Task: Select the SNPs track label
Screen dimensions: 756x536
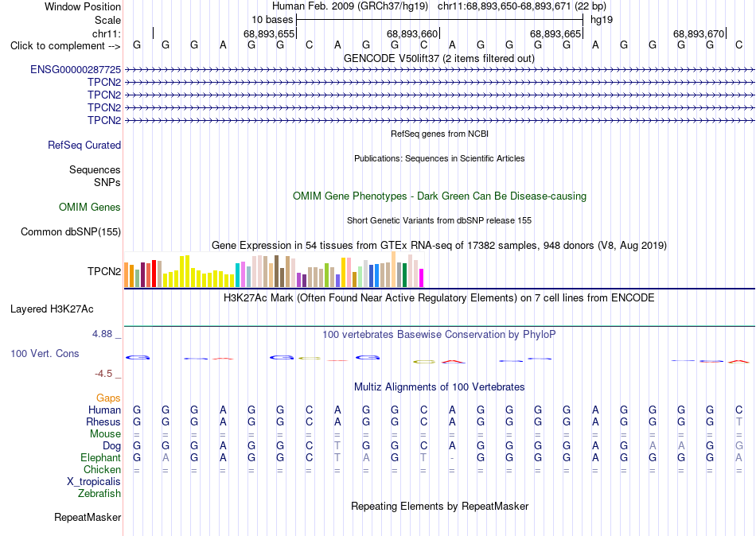Action: click(x=107, y=182)
